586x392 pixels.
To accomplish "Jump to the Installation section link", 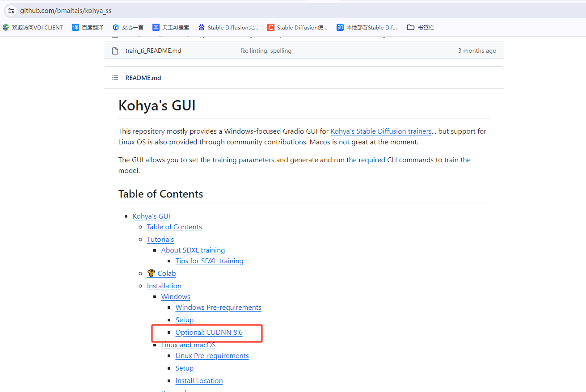I will (164, 286).
